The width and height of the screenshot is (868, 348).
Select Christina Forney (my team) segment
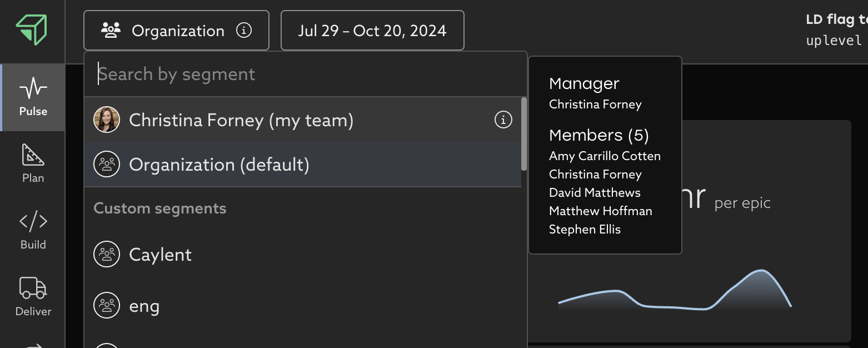click(x=241, y=120)
